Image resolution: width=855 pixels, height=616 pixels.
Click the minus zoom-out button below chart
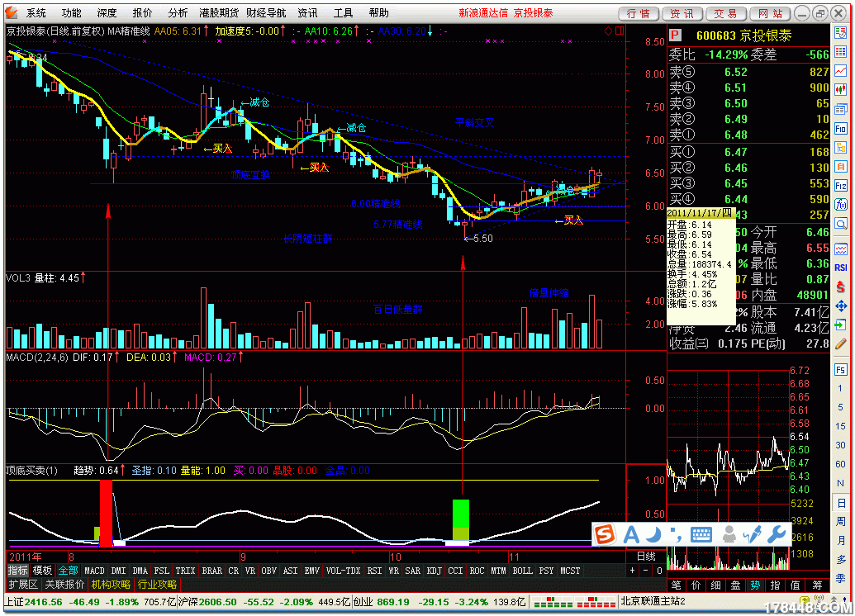coord(646,571)
